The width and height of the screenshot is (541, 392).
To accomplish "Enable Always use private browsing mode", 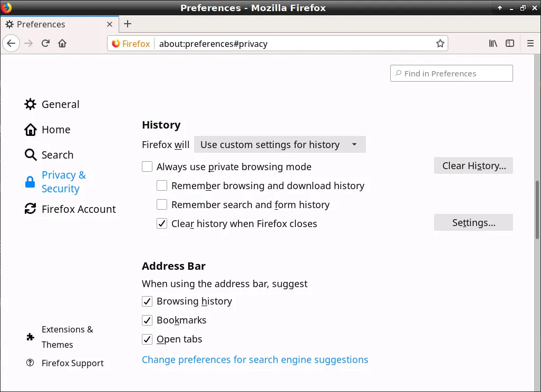I will point(147,166).
